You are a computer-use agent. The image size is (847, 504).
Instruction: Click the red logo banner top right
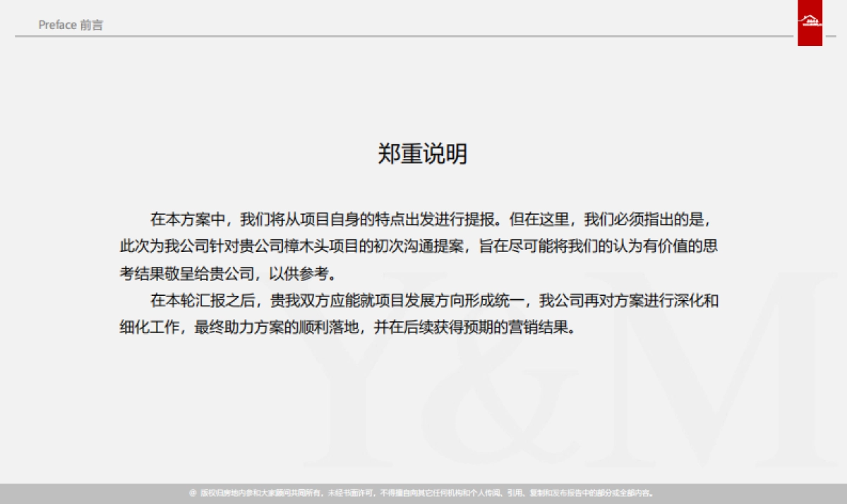tap(810, 21)
